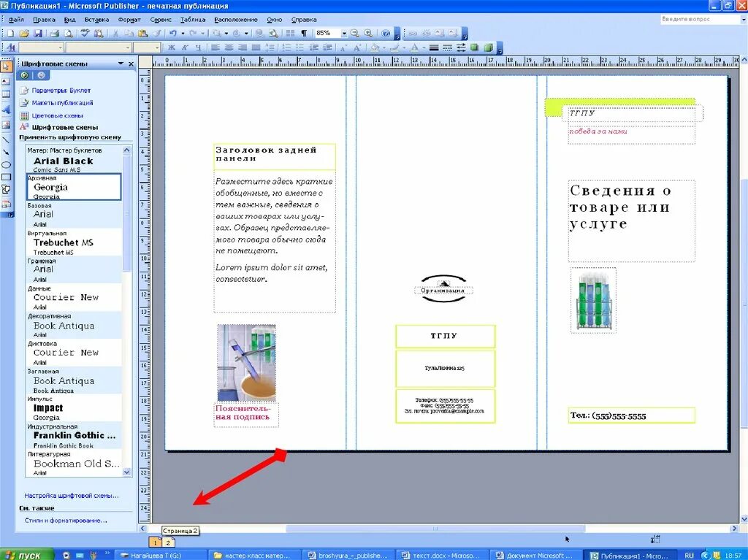The width and height of the screenshot is (748, 560).
Task: Select the Arrow drawing tool
Action: (6, 152)
